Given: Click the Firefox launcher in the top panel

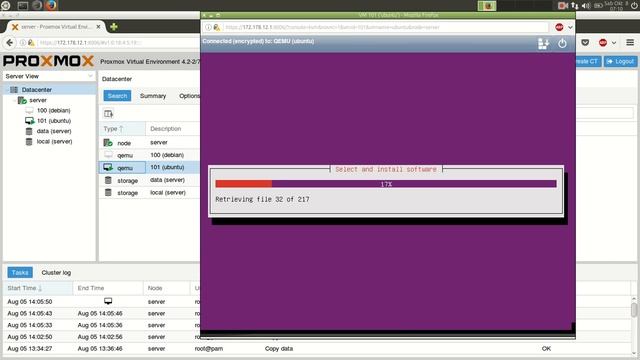Looking at the screenshot, I should tap(51, 5).
